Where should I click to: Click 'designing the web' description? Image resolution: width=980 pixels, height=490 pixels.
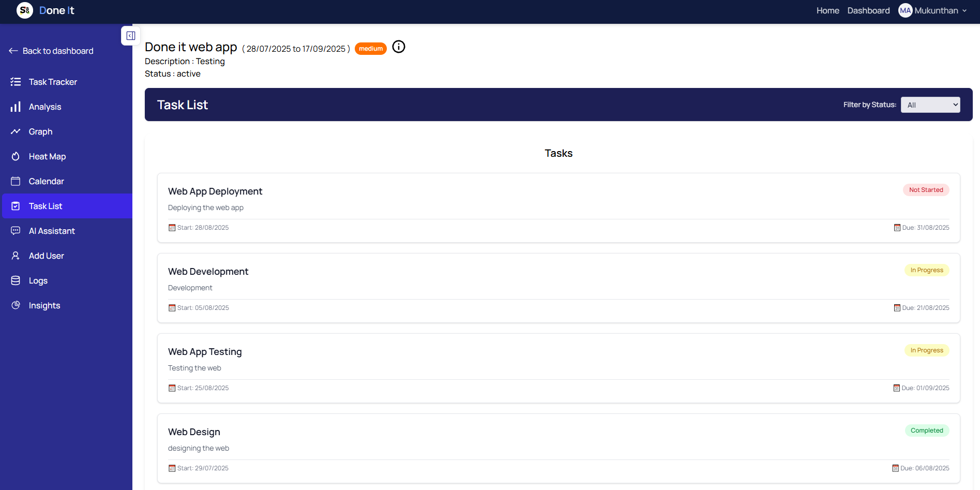tap(199, 448)
